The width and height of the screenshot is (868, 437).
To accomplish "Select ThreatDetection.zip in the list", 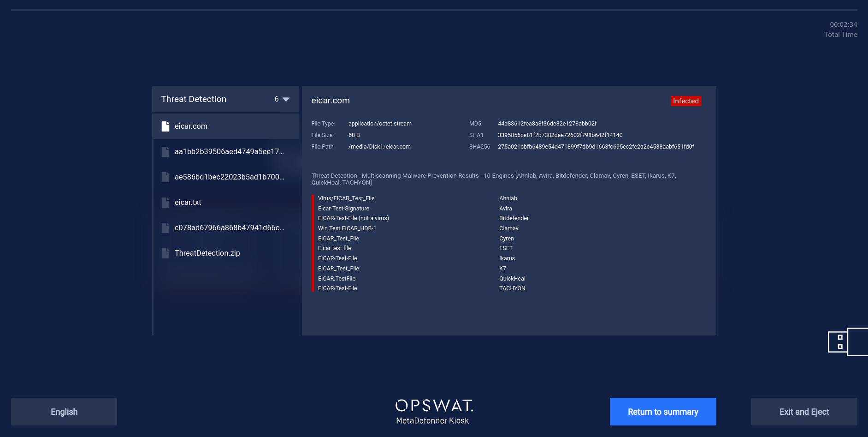I will pos(225,253).
